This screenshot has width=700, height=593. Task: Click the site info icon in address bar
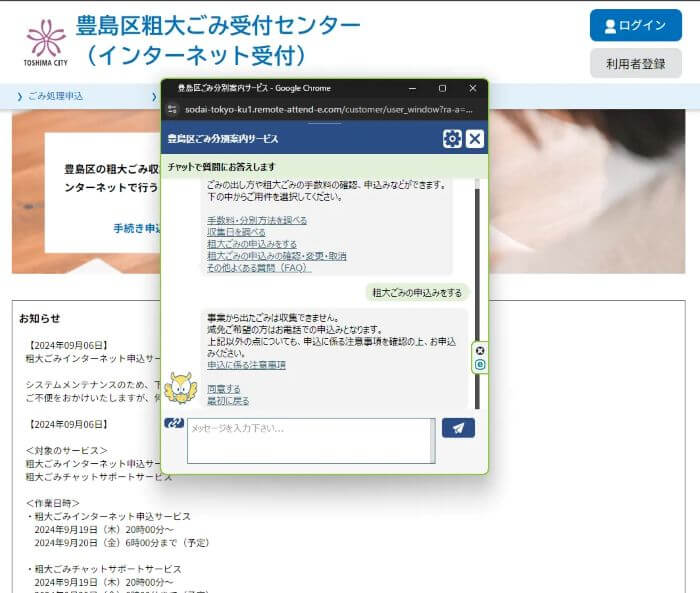click(172, 109)
